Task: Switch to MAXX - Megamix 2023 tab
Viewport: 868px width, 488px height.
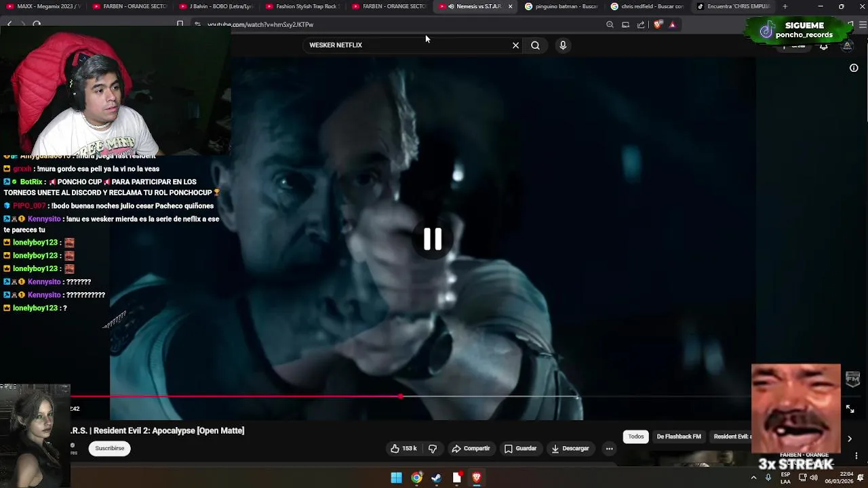Action: coord(44,6)
